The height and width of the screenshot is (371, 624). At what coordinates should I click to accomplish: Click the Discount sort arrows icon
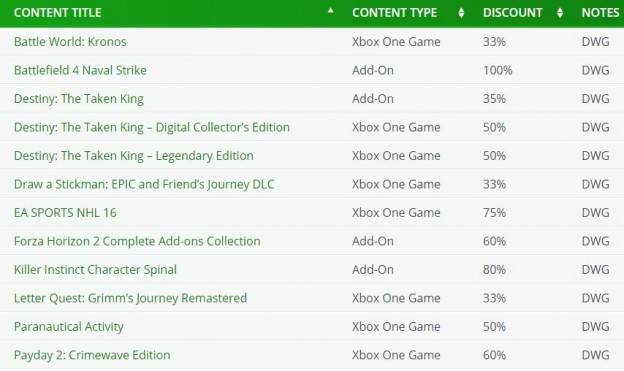coord(560,13)
